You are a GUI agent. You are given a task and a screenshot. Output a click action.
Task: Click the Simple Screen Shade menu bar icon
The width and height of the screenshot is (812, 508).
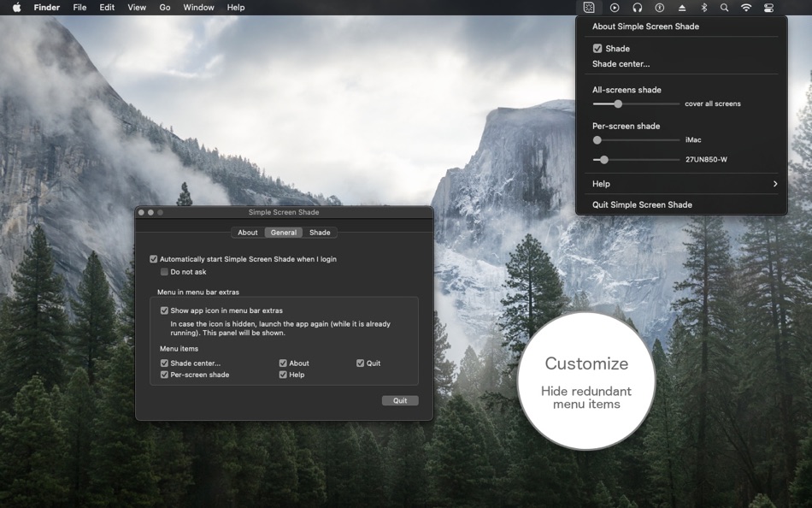tap(589, 7)
